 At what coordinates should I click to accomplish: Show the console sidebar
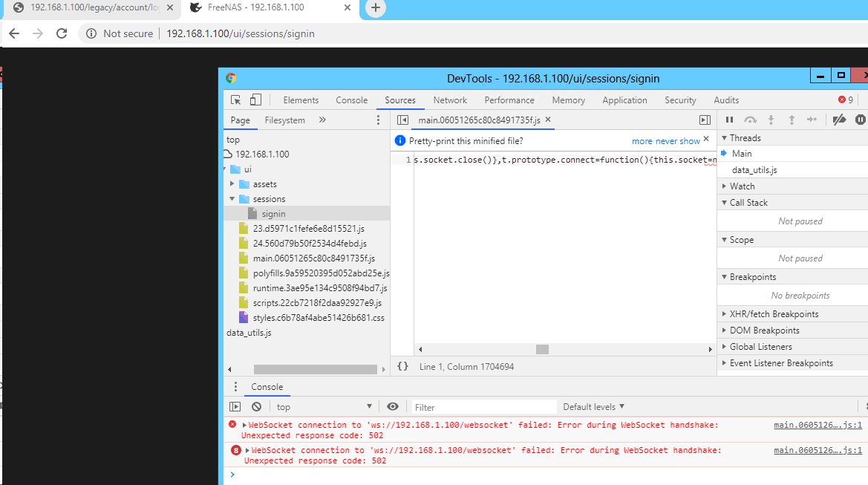(235, 407)
